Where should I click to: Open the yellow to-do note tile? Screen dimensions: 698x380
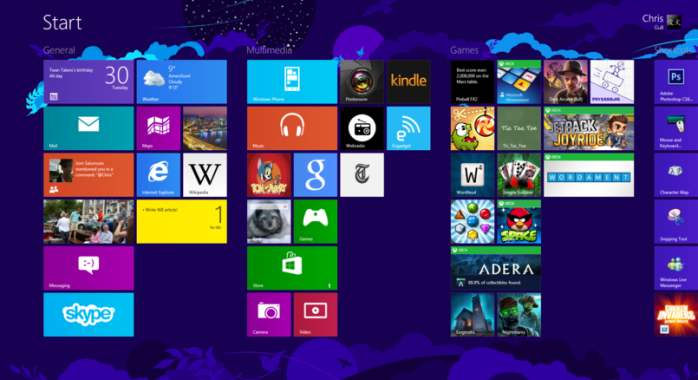(182, 222)
